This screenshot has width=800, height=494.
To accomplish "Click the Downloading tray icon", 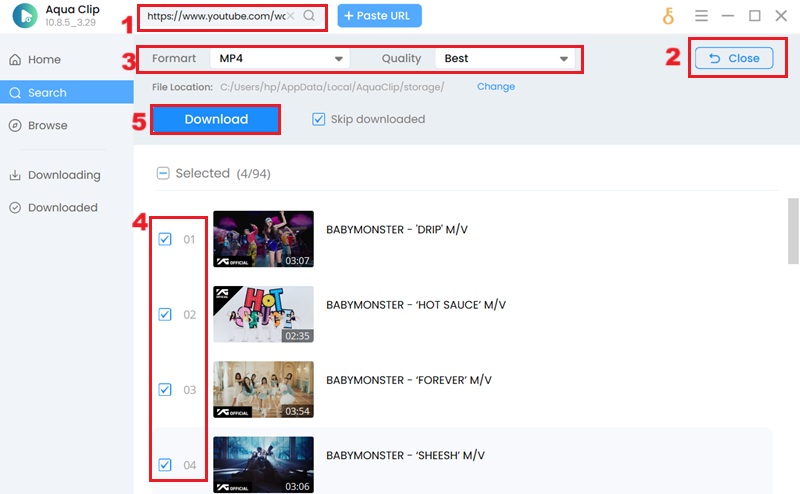I will (x=15, y=175).
